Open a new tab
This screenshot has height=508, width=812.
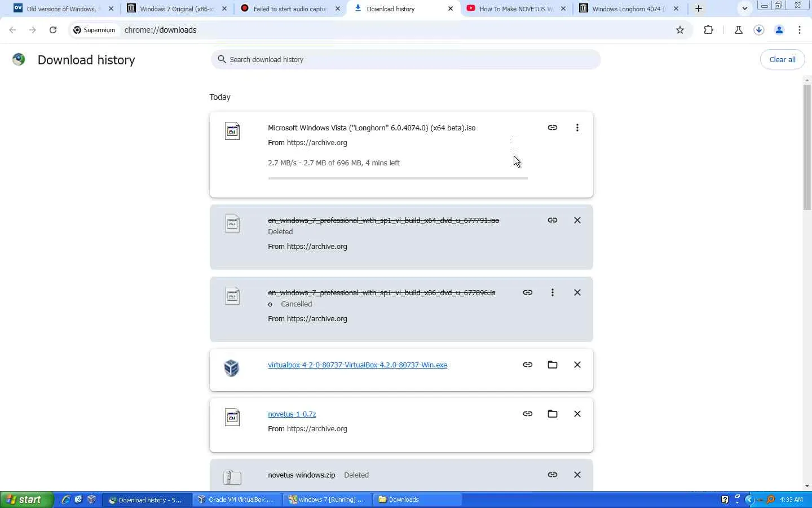[699, 8]
